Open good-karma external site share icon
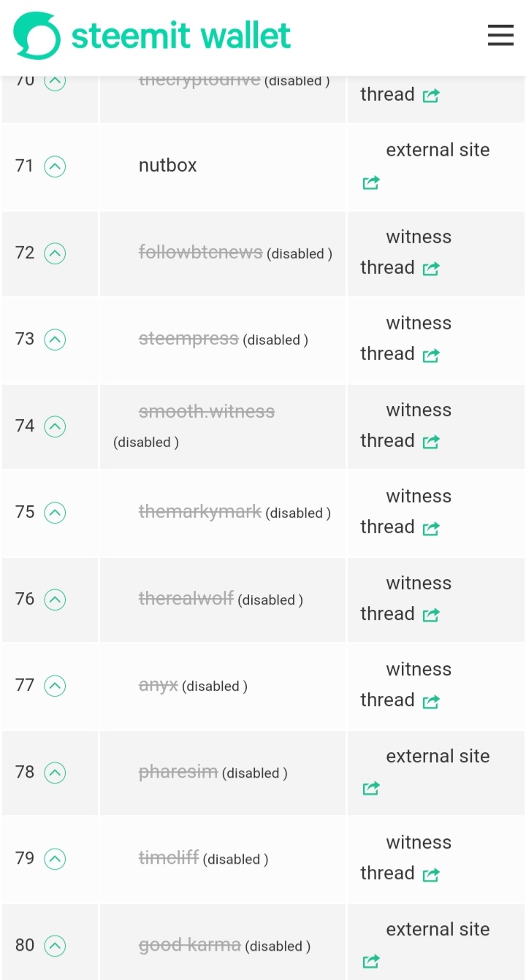This screenshot has width=526, height=980. (371, 961)
